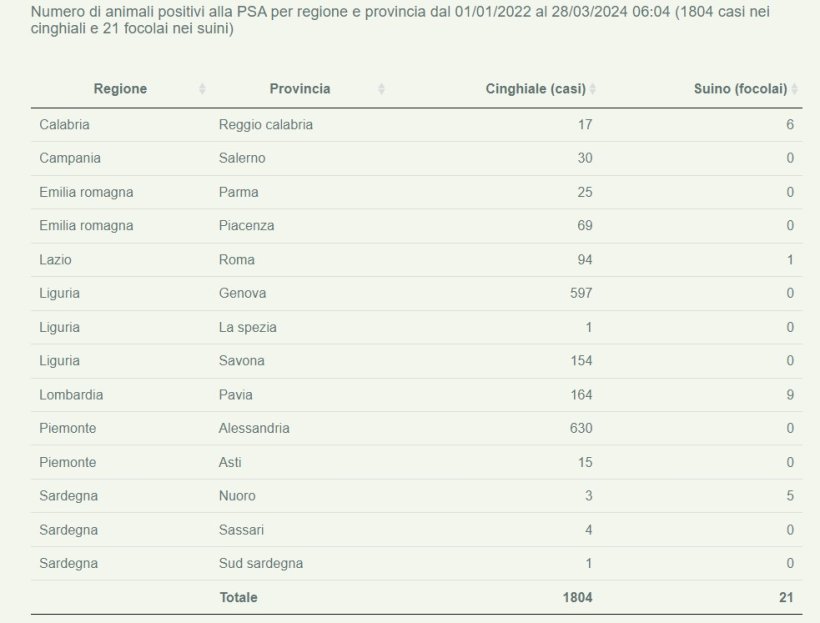Click the value 1804 in the Totale row

click(x=577, y=597)
